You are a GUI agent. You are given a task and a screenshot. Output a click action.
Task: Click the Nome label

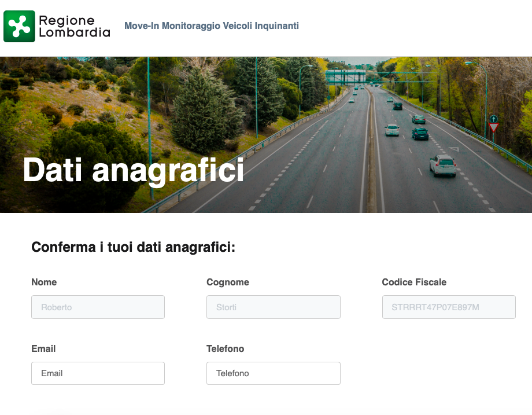44,282
